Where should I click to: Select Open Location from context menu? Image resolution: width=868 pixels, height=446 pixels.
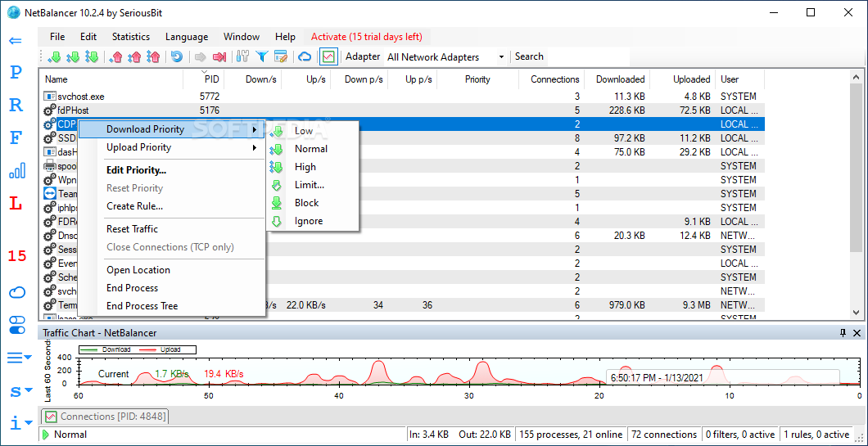click(x=172, y=270)
